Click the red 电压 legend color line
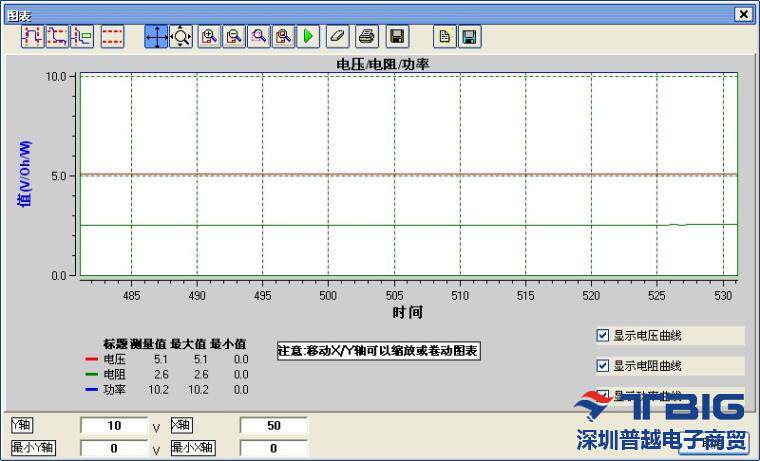 92,359
